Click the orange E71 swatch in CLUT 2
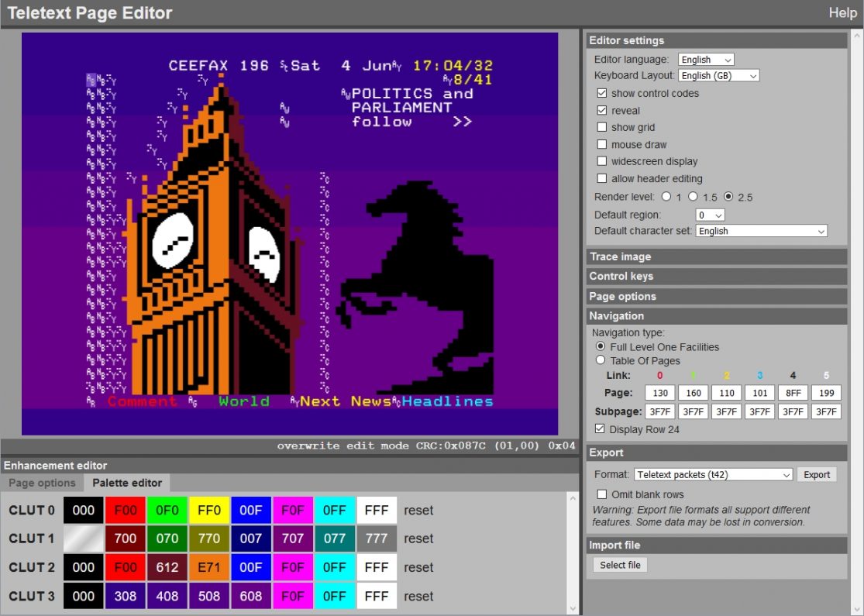The image size is (864, 616). pyautogui.click(x=209, y=567)
